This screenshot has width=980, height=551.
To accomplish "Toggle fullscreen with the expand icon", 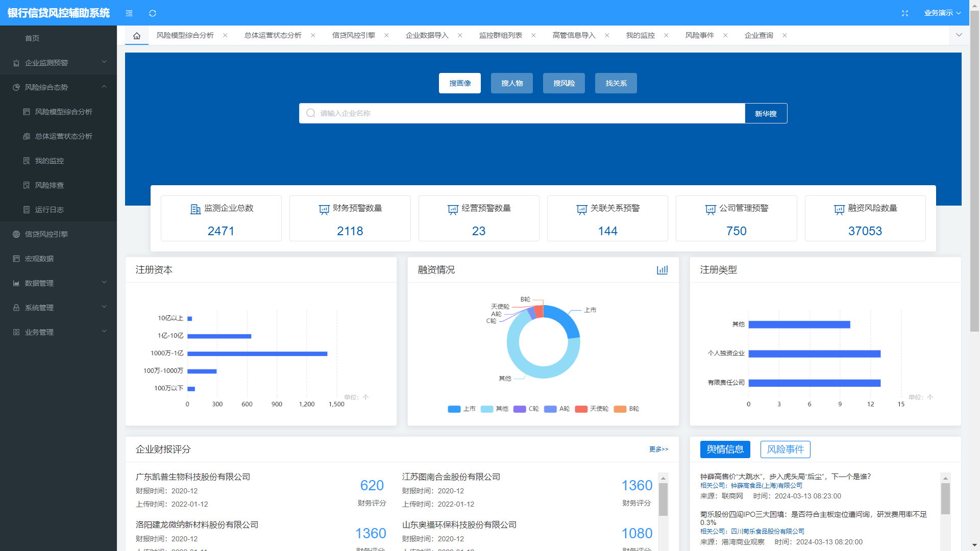I will [x=905, y=13].
